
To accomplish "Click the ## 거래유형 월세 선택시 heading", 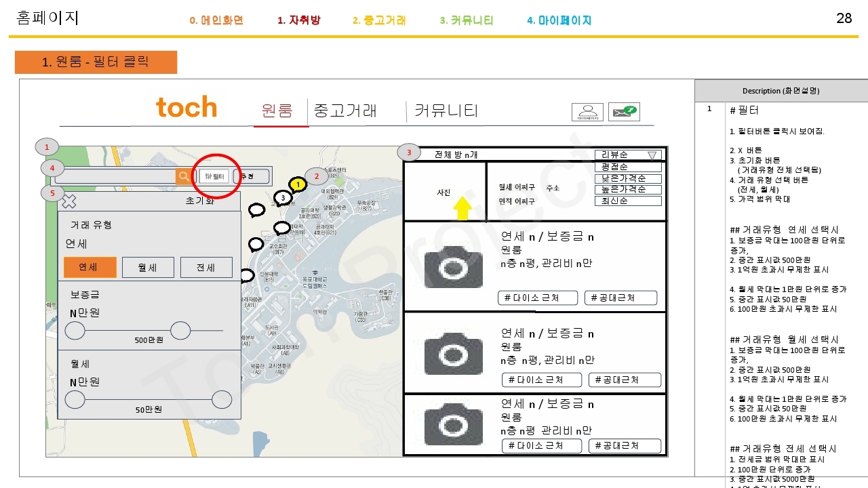I will point(784,340).
